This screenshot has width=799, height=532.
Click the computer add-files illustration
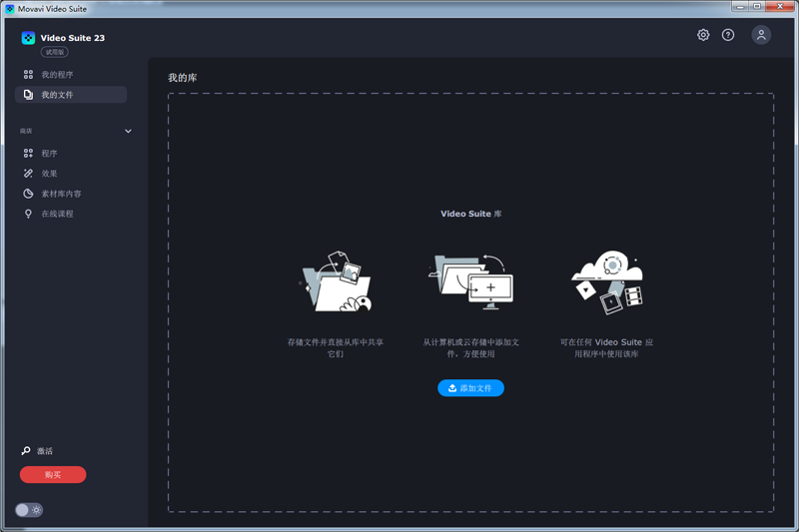tap(471, 279)
